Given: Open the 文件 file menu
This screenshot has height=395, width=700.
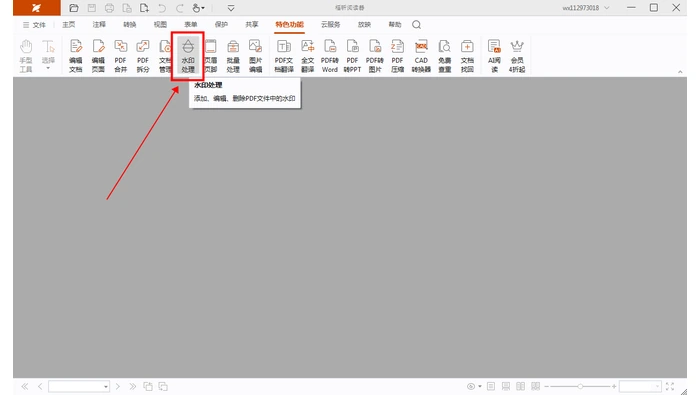Looking at the screenshot, I should pos(34,25).
